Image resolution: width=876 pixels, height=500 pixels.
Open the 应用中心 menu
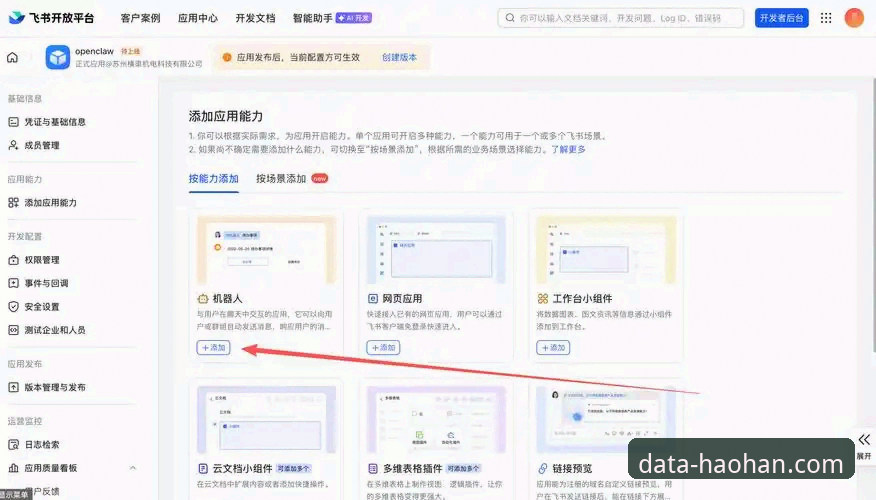(x=198, y=18)
